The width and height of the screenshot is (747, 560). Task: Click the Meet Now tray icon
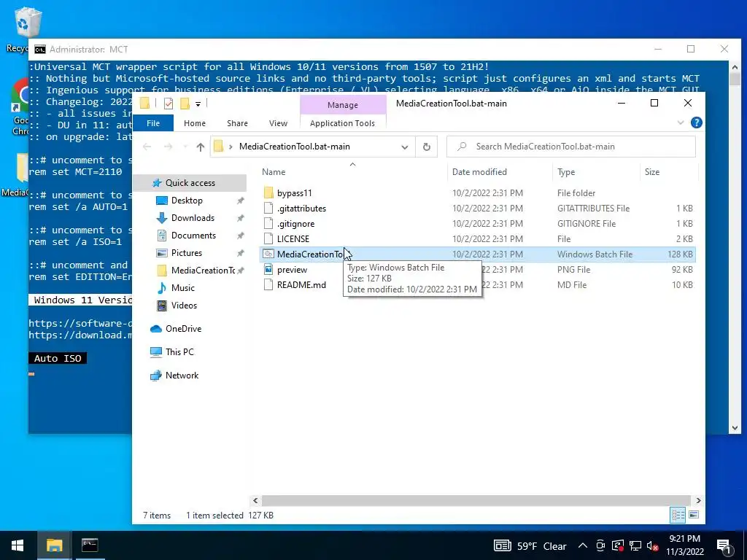600,546
